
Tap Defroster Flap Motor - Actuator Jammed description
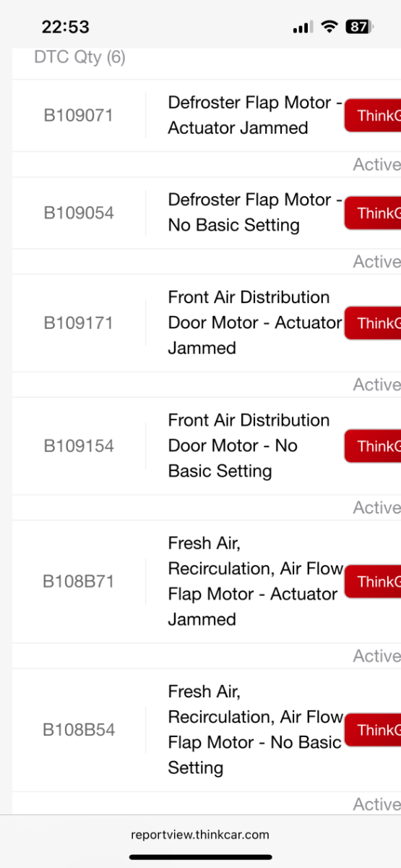pos(255,115)
